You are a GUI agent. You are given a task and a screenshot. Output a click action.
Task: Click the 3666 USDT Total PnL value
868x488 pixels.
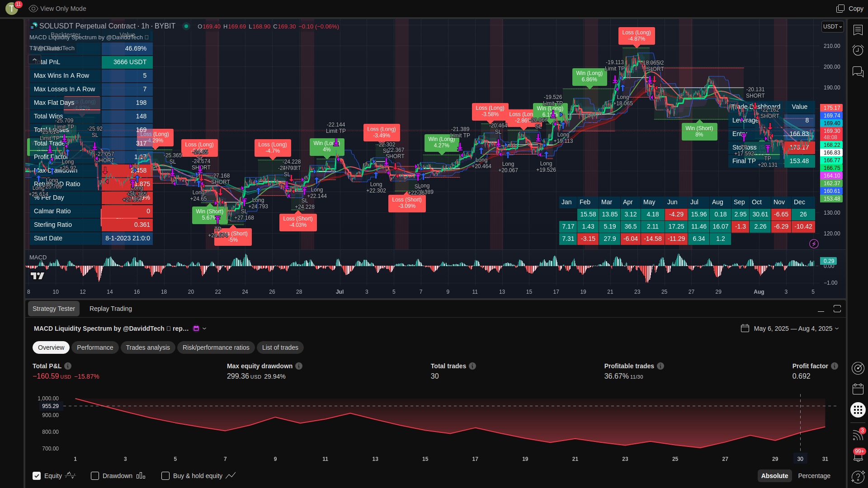(127, 62)
